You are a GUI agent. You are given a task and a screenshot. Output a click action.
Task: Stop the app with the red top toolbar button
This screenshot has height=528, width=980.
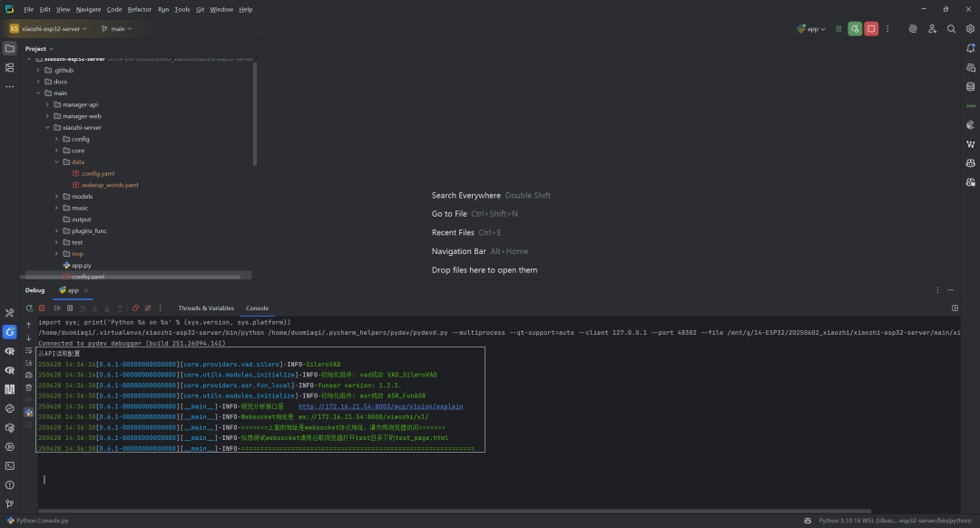click(870, 29)
